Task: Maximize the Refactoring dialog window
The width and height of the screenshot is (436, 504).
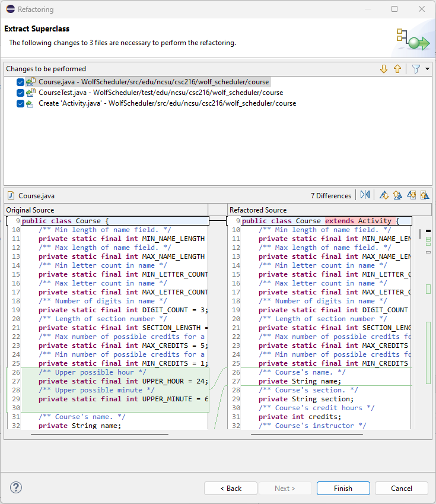Action: (x=394, y=9)
